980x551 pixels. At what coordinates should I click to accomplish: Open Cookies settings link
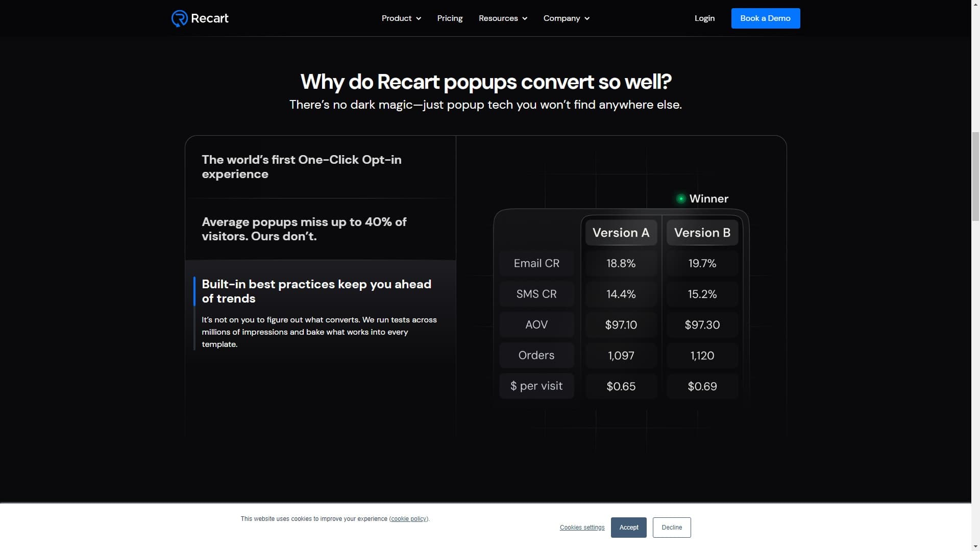(582, 528)
